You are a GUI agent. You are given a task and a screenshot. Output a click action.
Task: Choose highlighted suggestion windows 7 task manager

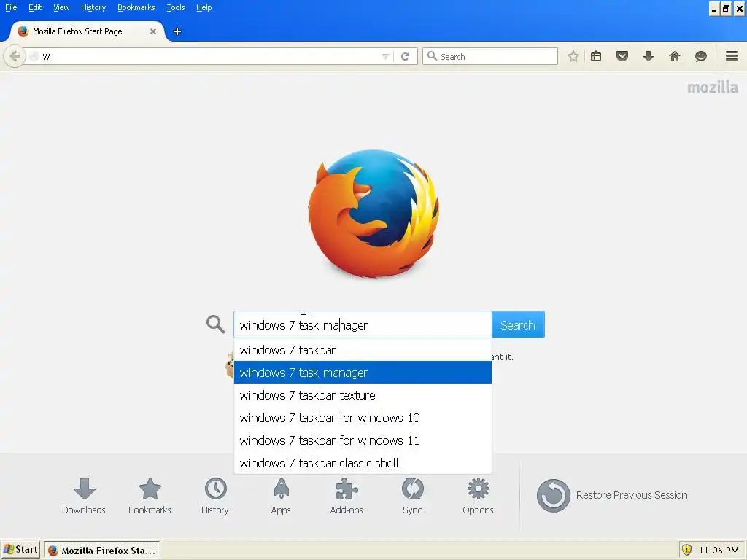[x=363, y=373]
